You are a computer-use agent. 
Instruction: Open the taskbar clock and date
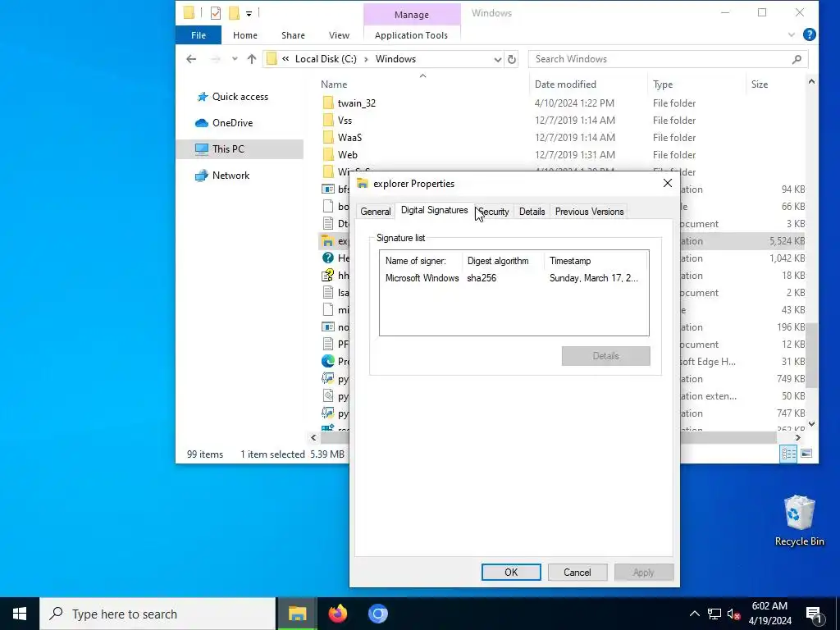coord(769,614)
